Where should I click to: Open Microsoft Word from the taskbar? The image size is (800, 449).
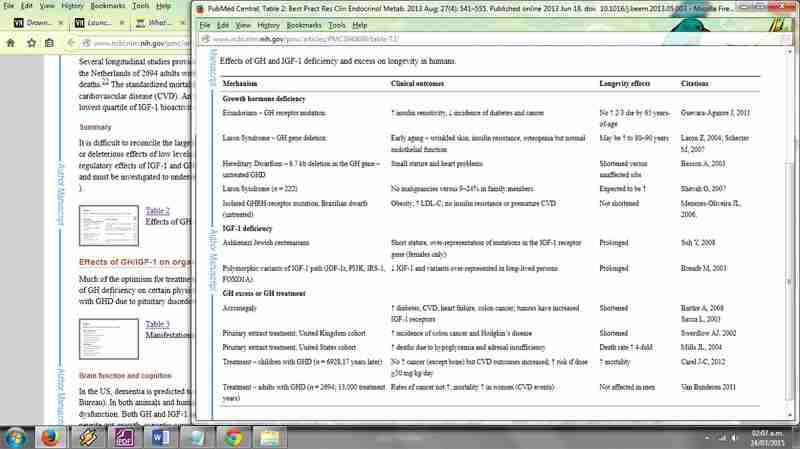pyautogui.click(x=160, y=438)
